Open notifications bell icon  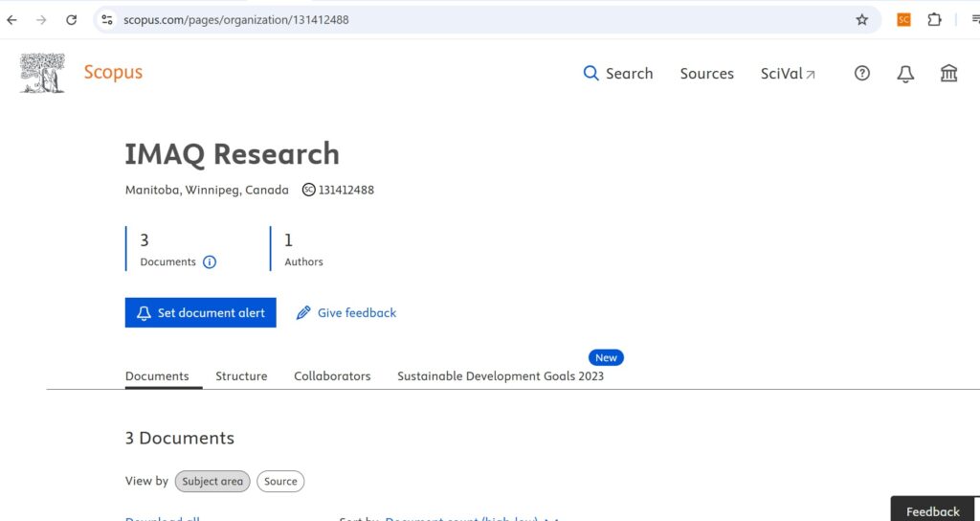pos(905,74)
